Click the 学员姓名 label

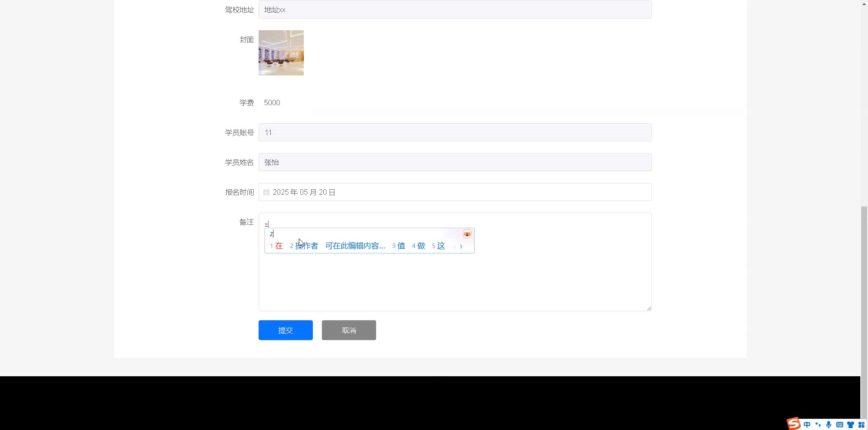tap(240, 162)
